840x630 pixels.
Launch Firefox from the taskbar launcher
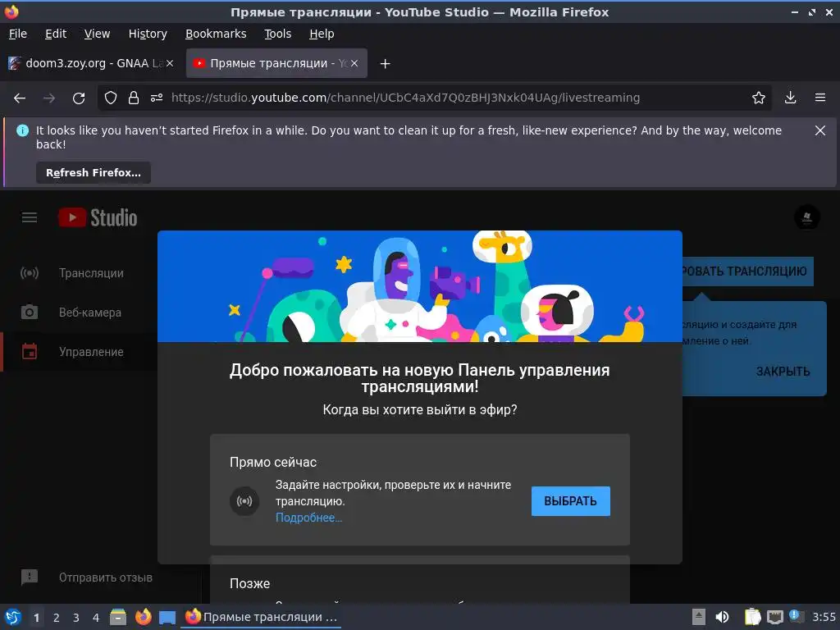pyautogui.click(x=143, y=617)
